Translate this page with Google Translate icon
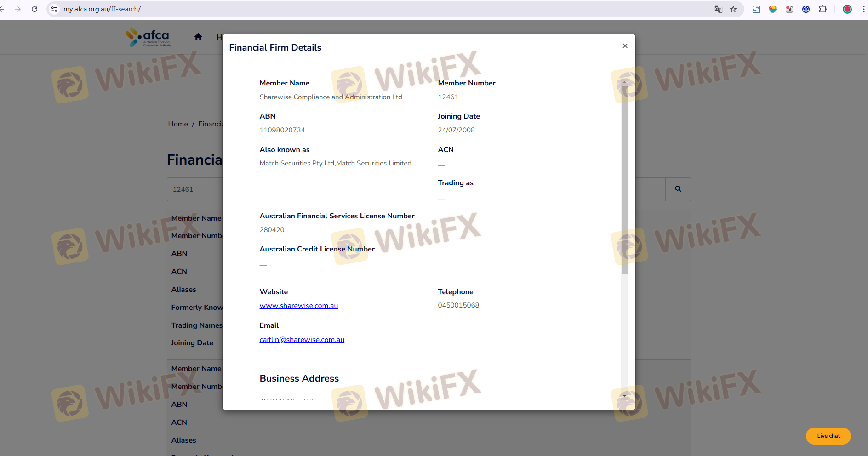The width and height of the screenshot is (868, 456). click(718, 9)
